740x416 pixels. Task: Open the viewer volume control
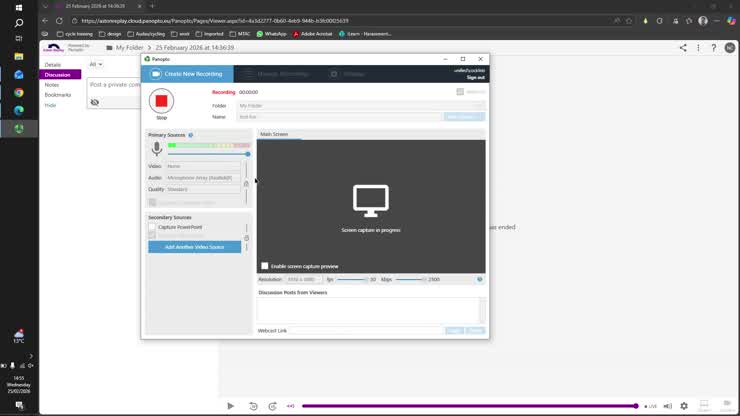(x=667, y=406)
